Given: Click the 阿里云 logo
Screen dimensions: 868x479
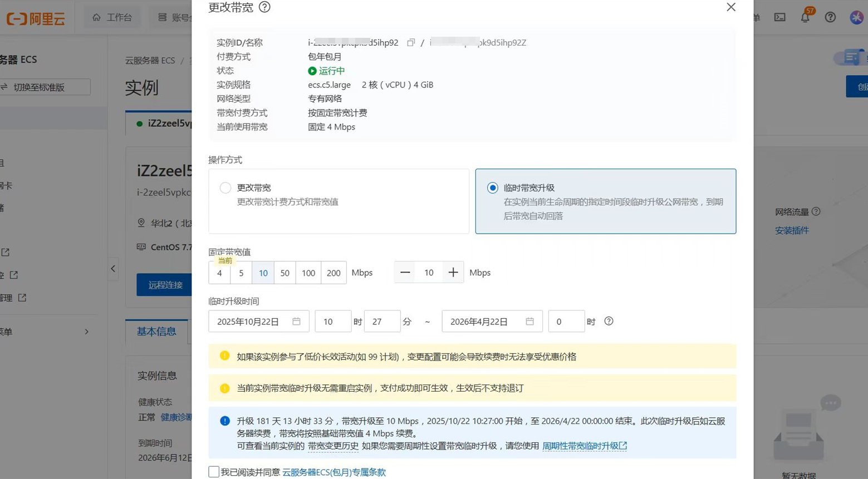Looking at the screenshot, I should click(36, 18).
